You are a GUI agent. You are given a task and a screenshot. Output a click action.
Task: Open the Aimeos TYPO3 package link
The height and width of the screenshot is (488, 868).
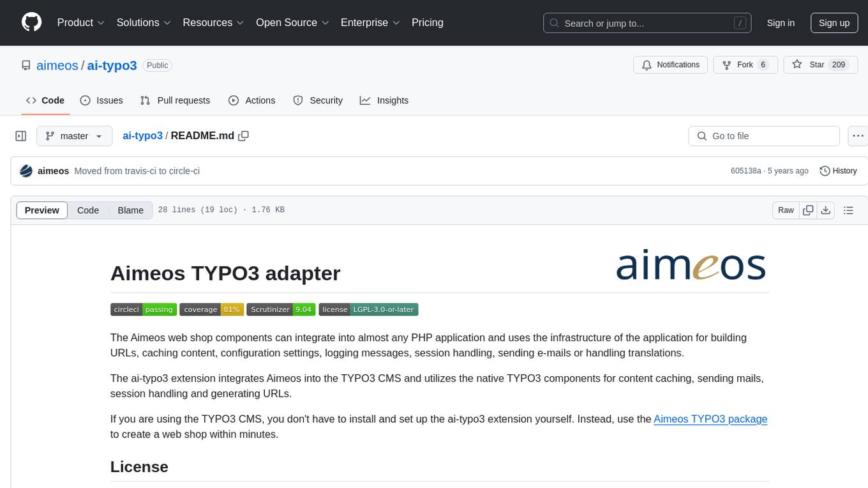click(710, 419)
